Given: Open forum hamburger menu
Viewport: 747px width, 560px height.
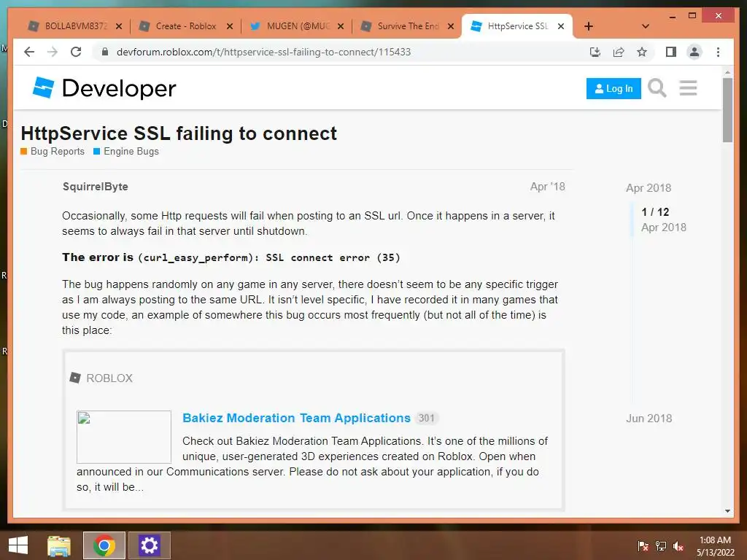Looking at the screenshot, I should (688, 88).
